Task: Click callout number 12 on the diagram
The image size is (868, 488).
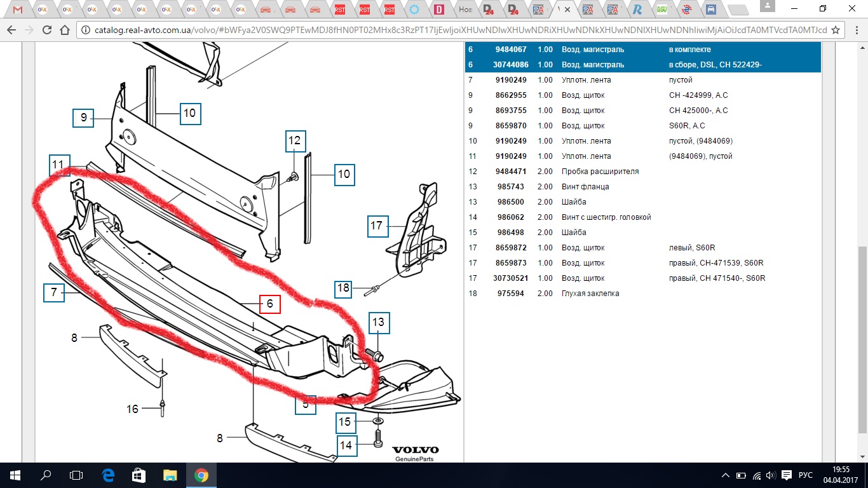Action: [x=295, y=140]
